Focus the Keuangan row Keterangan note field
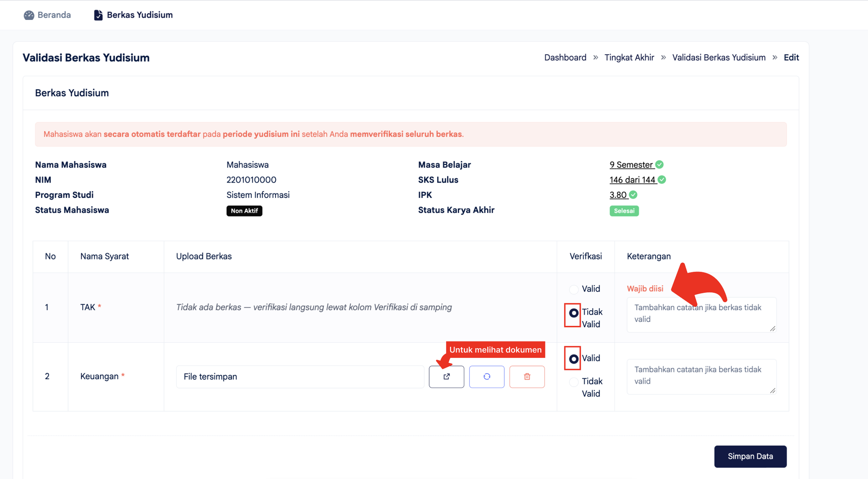The width and height of the screenshot is (868, 479). 701,377
